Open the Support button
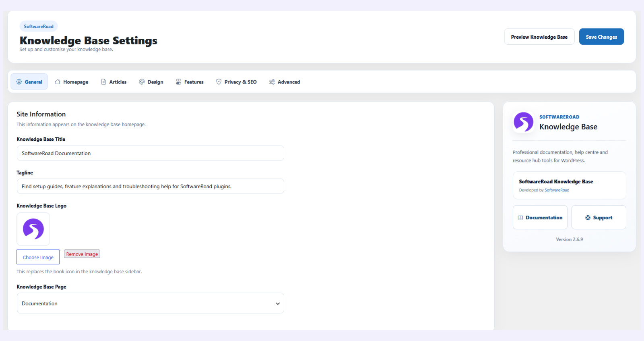This screenshot has width=644, height=341. (599, 218)
